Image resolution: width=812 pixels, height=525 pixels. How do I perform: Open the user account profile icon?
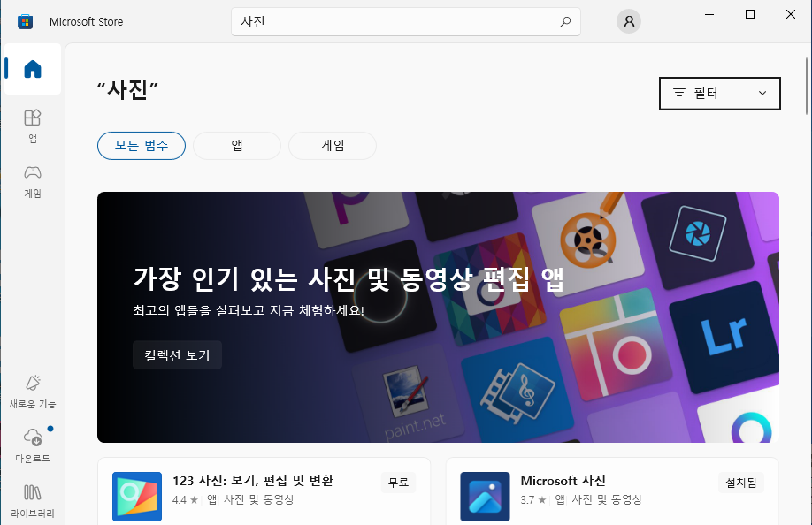click(629, 21)
